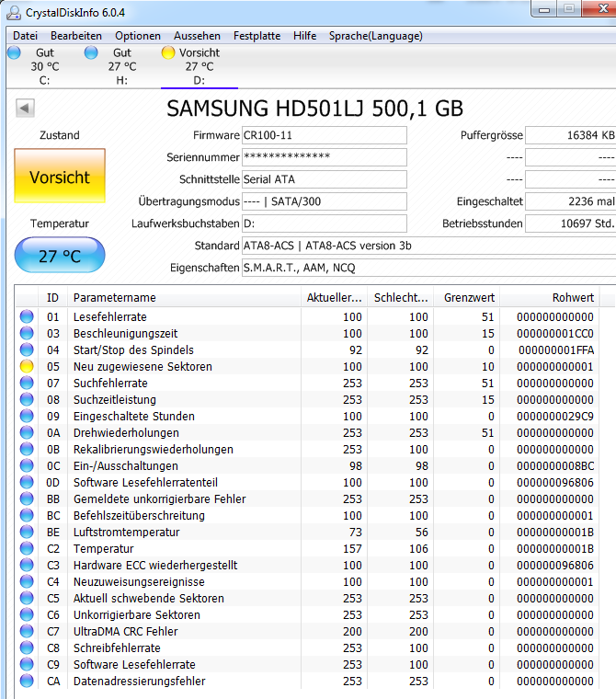Viewport: 616px width, 699px height.
Task: Open the Datei menu
Action: 25,36
